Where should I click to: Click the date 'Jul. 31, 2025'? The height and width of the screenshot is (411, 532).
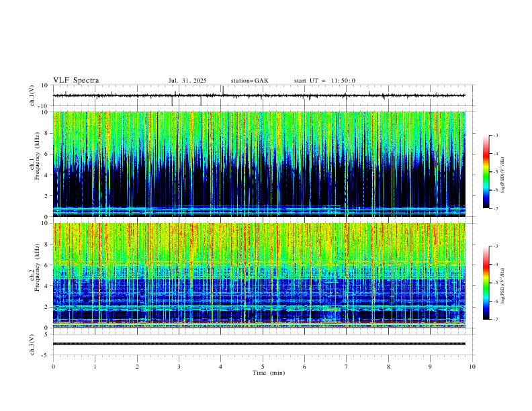187,81
